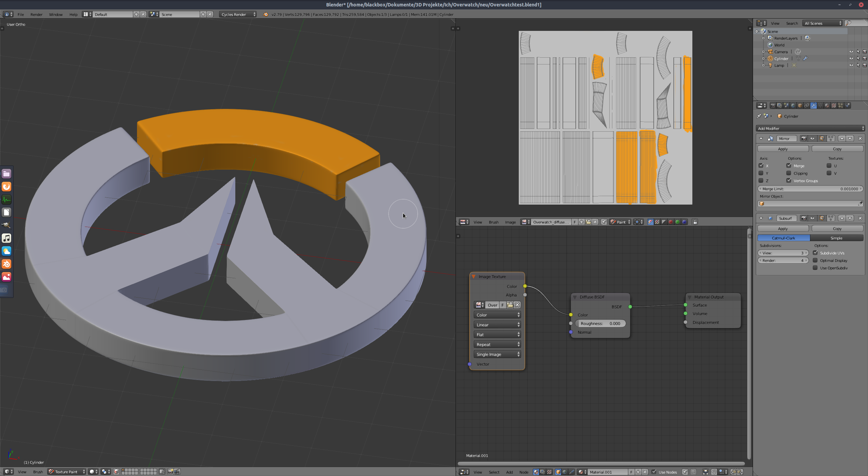
Task: Hide Lamp with its outliner eye icon
Action: pos(851,65)
